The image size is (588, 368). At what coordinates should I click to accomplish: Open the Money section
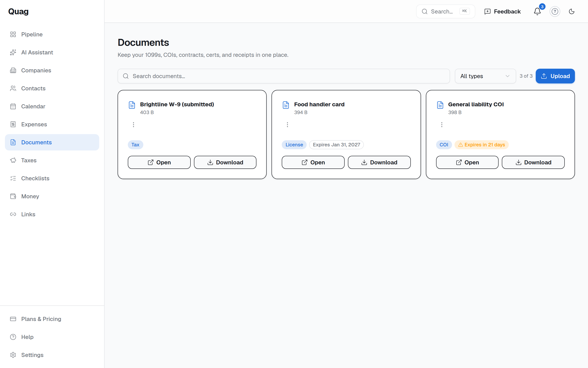click(52, 196)
